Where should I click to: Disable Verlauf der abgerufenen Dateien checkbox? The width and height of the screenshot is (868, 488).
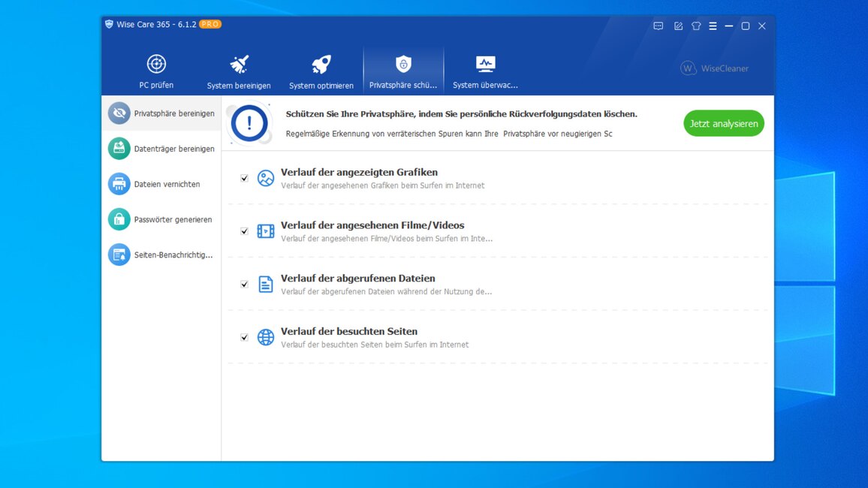[x=244, y=285]
